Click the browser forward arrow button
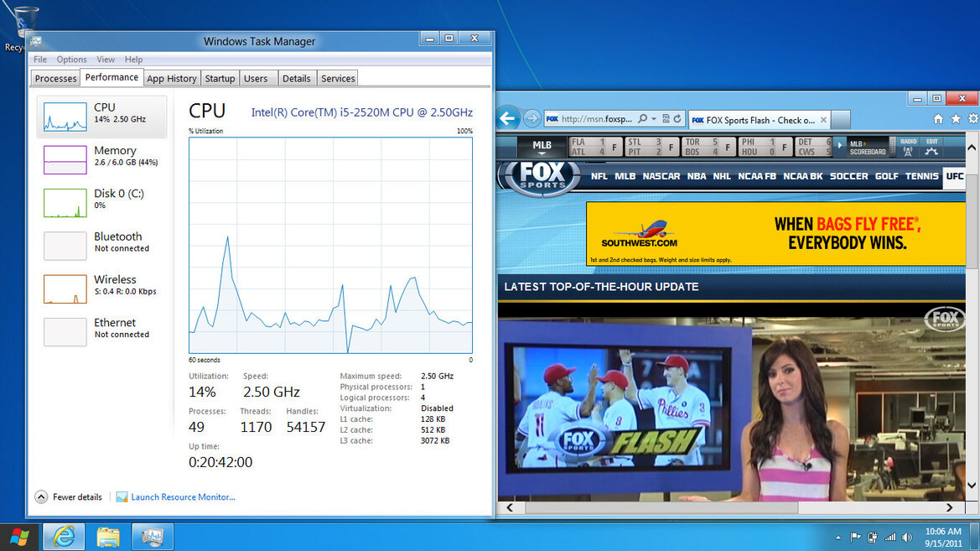980x551 pixels. pos(531,118)
